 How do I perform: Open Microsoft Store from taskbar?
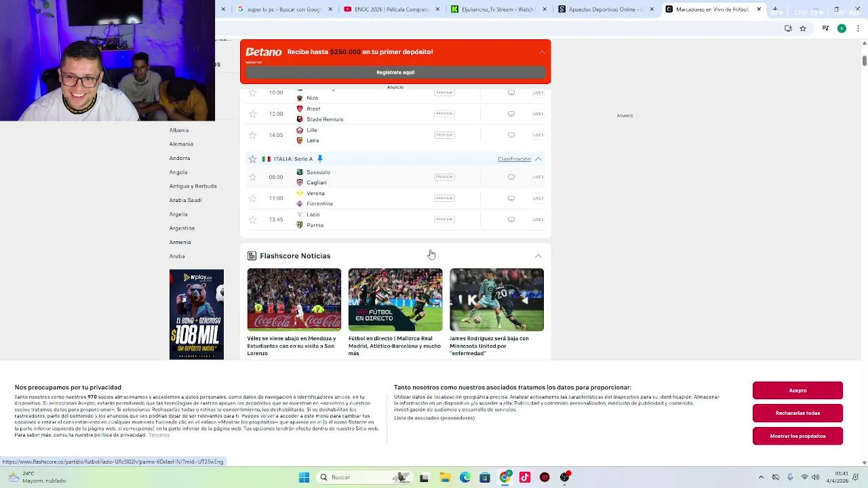[485, 477]
